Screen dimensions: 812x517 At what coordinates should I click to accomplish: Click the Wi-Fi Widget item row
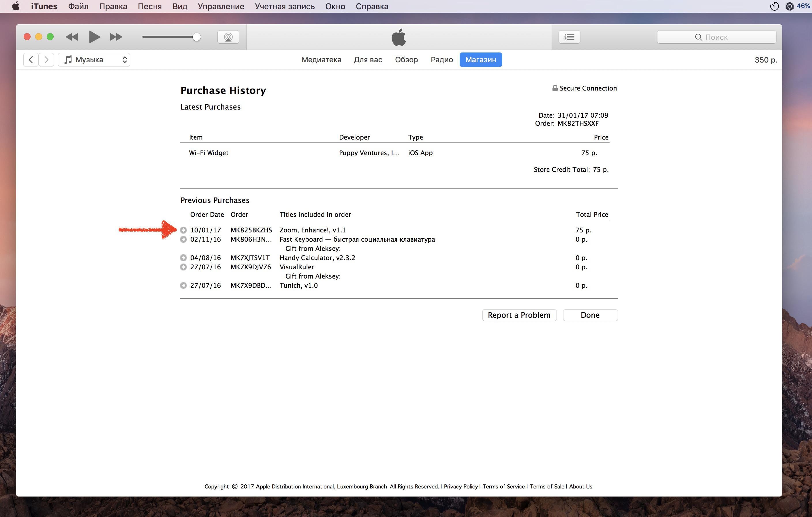(x=394, y=153)
